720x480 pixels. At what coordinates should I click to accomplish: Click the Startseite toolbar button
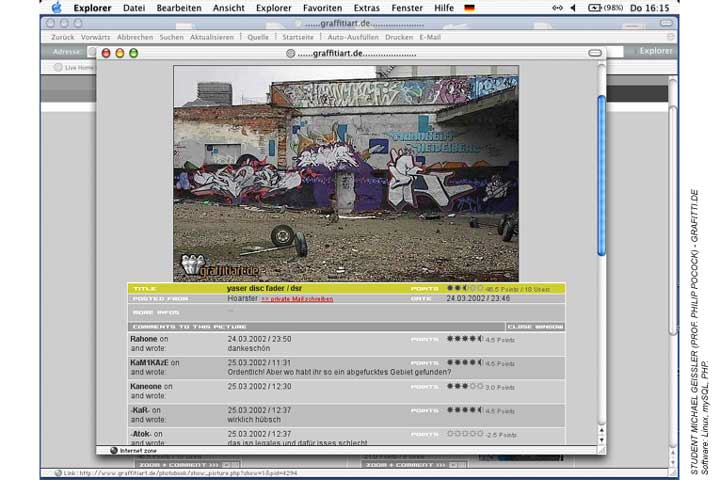click(299, 37)
